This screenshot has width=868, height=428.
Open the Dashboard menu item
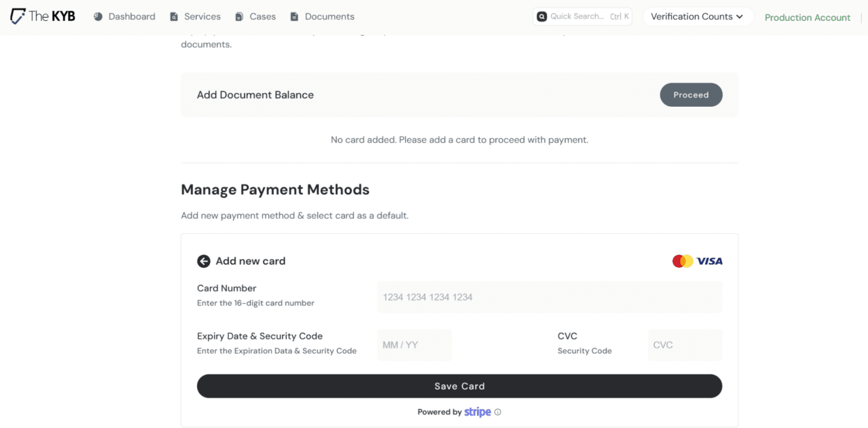click(x=124, y=17)
